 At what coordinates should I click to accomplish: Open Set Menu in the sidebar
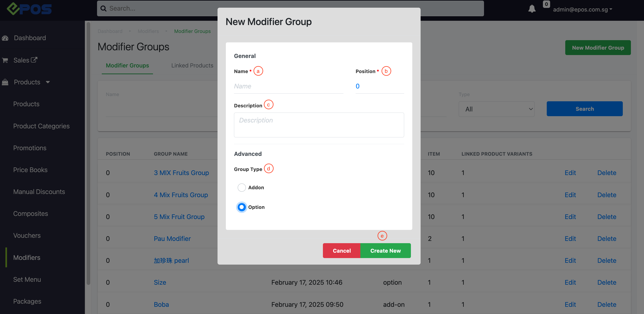click(27, 279)
